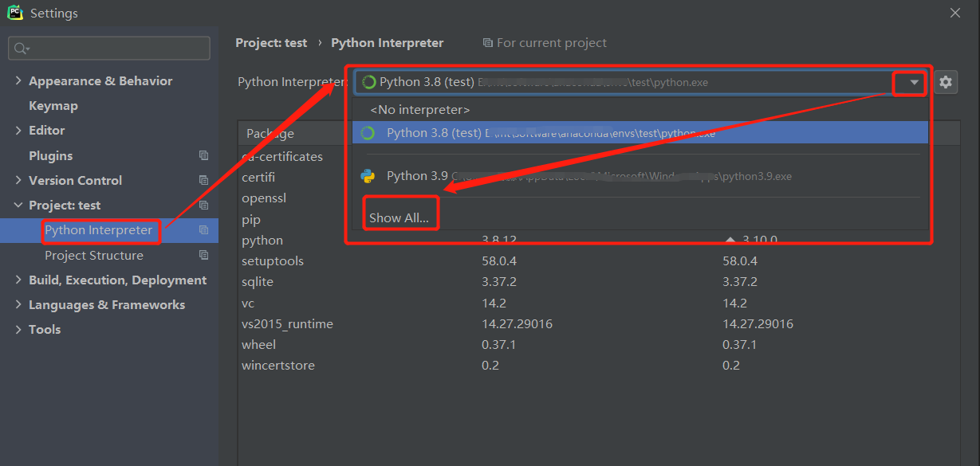Click the project-level icon beside Python Interpreter

pyautogui.click(x=204, y=230)
